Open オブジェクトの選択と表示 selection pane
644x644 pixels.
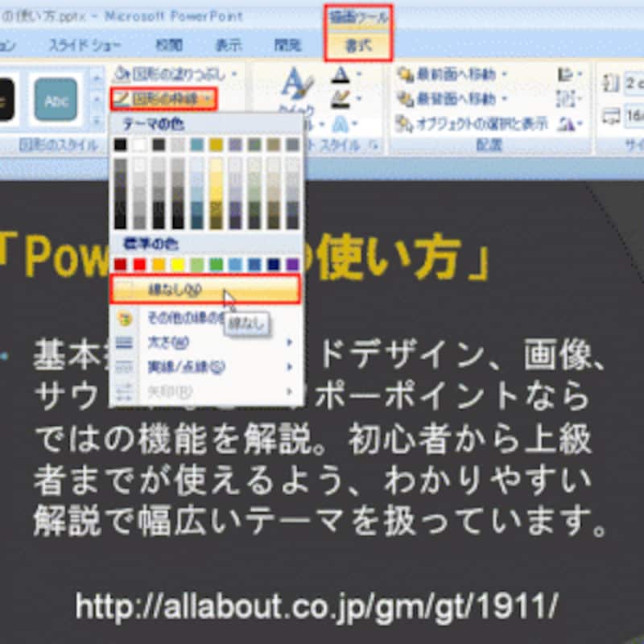coord(472,124)
